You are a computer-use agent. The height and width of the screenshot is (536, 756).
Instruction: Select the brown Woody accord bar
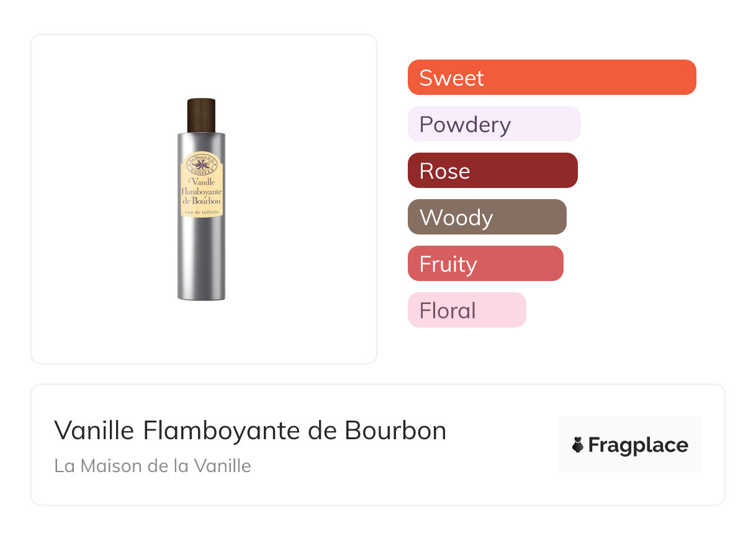click(x=487, y=217)
